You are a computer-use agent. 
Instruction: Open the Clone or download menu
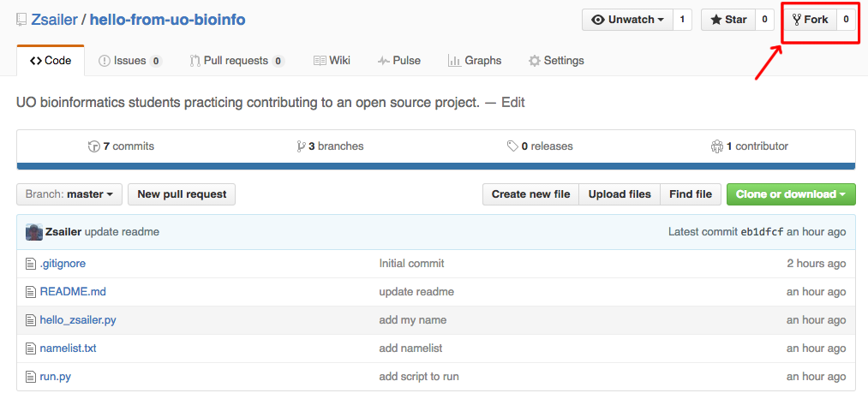tap(790, 194)
